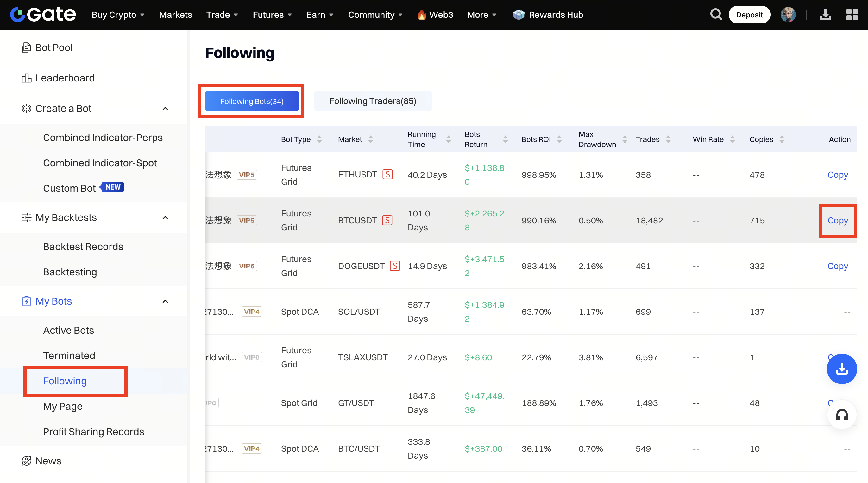Open Active Bots in sidebar
Image resolution: width=868 pixels, height=483 pixels.
point(68,330)
